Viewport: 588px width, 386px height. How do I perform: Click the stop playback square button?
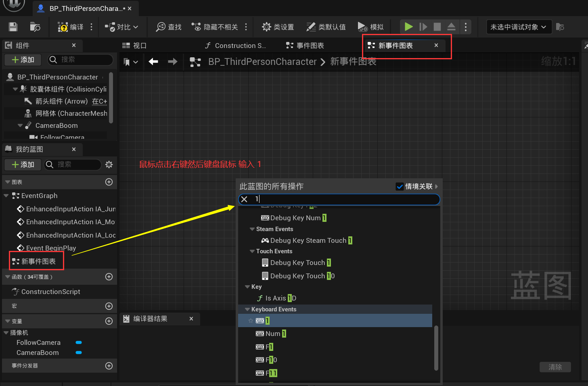point(437,27)
